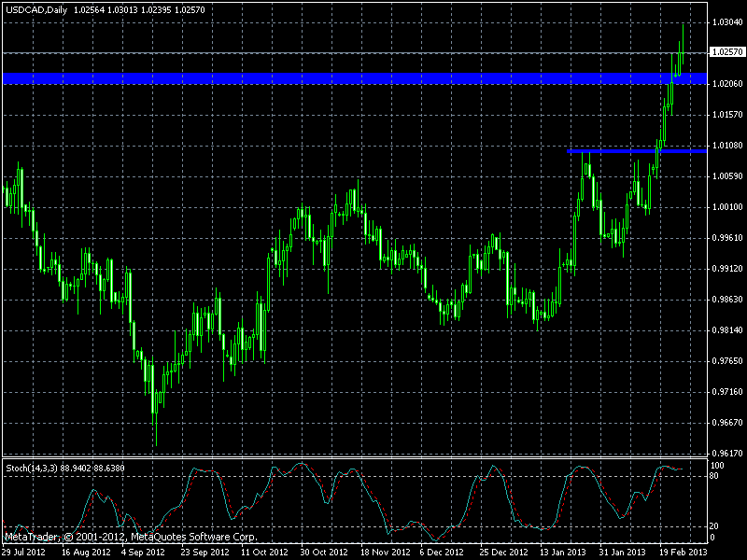
Task: Click the 0.98630 price axis value
Action: pyautogui.click(x=727, y=299)
